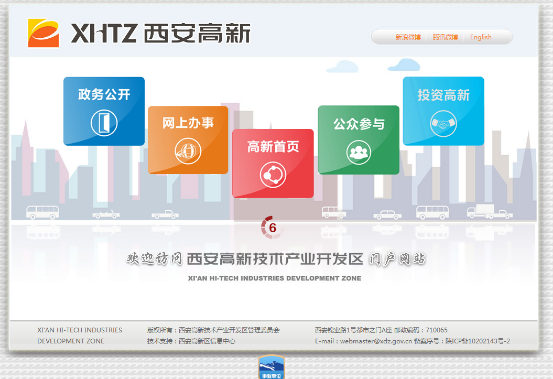Open the 腾讯微博 link in header

[445, 37]
